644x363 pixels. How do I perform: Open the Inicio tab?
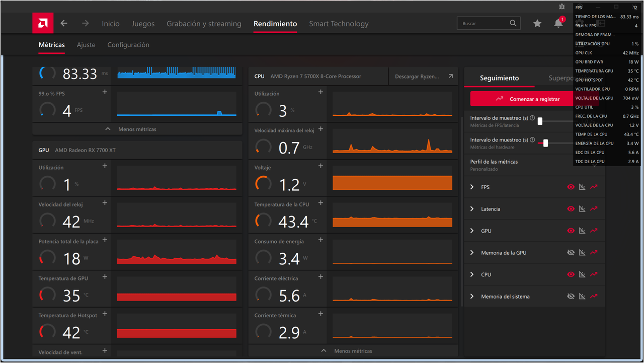pos(111,24)
